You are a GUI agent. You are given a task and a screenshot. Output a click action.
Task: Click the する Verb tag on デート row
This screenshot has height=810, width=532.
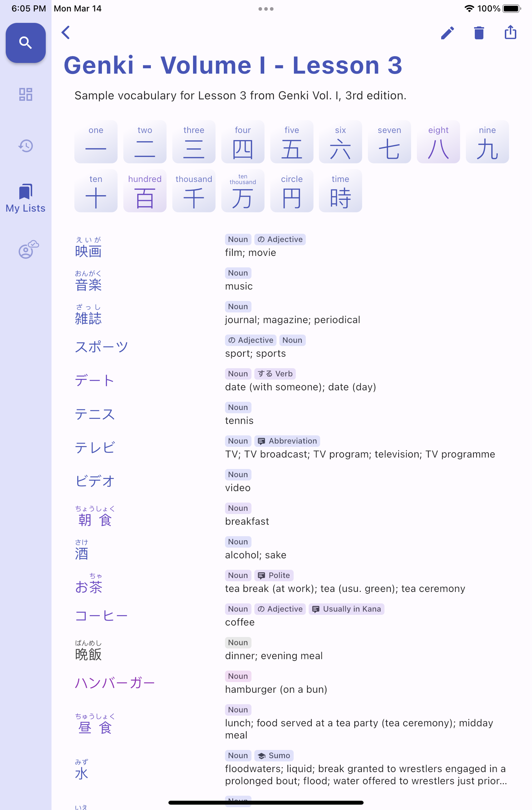pos(275,374)
